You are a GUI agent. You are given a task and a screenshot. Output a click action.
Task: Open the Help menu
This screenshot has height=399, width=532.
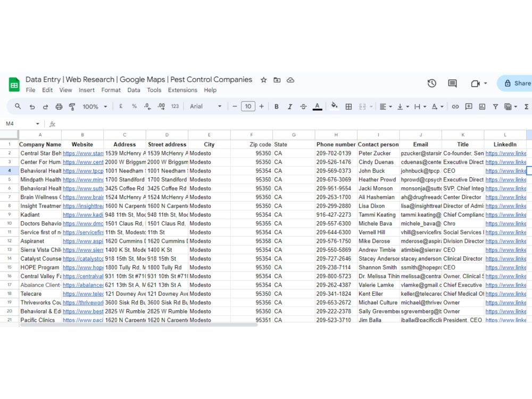(210, 90)
